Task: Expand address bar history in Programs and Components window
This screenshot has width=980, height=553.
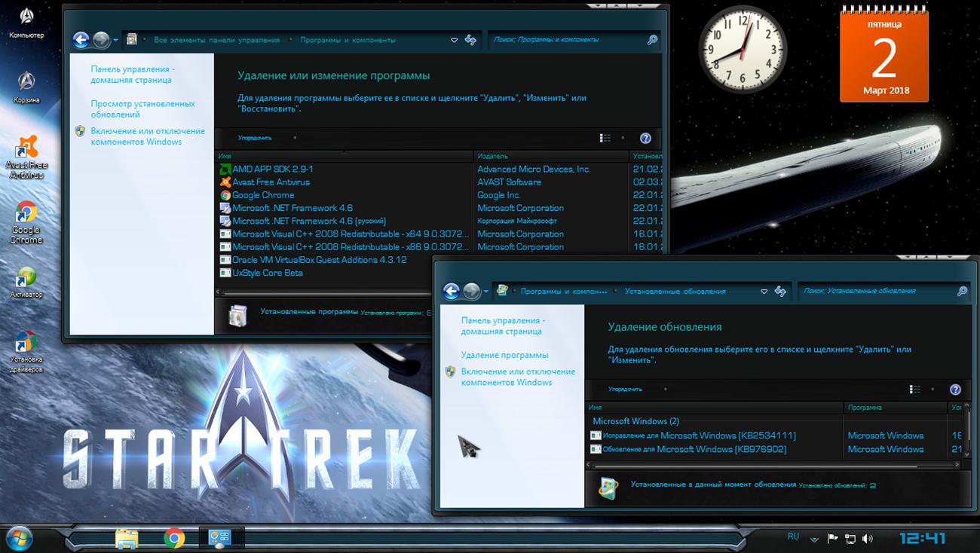Action: 454,40
